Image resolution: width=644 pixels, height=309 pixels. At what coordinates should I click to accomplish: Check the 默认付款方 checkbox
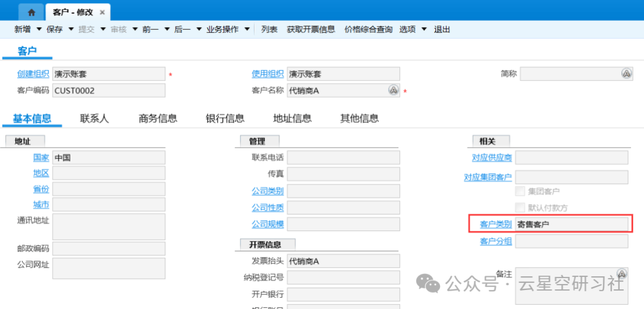tap(520, 208)
